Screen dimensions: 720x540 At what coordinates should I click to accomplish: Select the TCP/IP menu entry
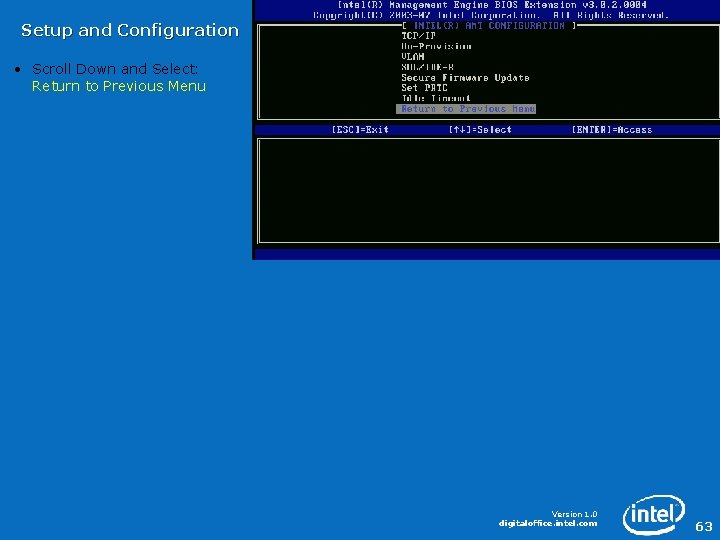(x=418, y=36)
